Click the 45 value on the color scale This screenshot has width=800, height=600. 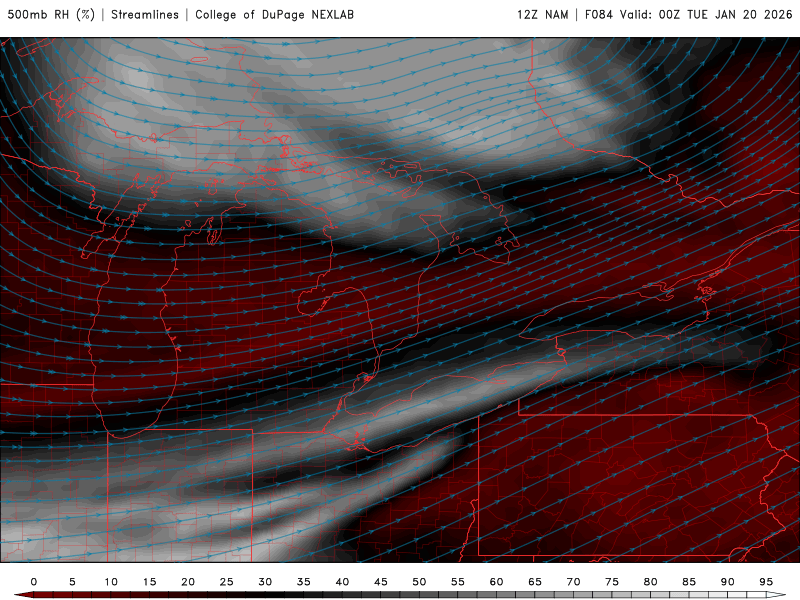pos(381,582)
